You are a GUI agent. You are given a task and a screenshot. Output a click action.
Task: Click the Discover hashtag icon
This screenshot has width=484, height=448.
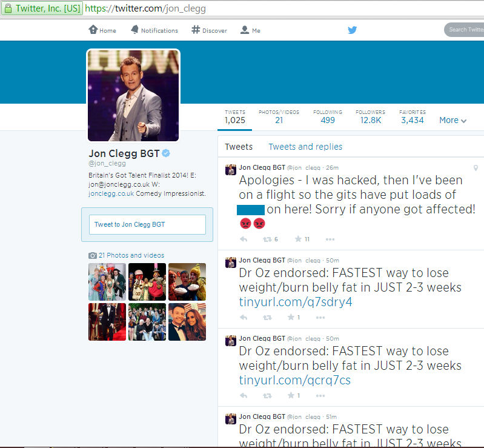(196, 30)
